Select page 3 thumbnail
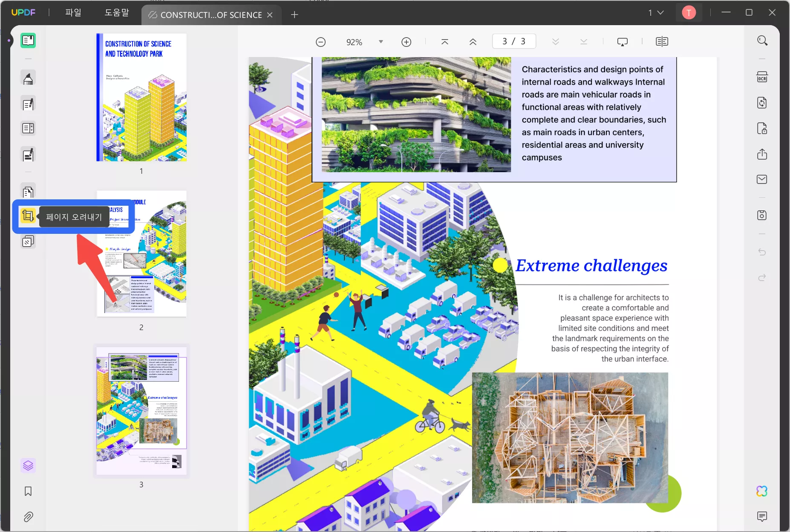 pos(141,411)
